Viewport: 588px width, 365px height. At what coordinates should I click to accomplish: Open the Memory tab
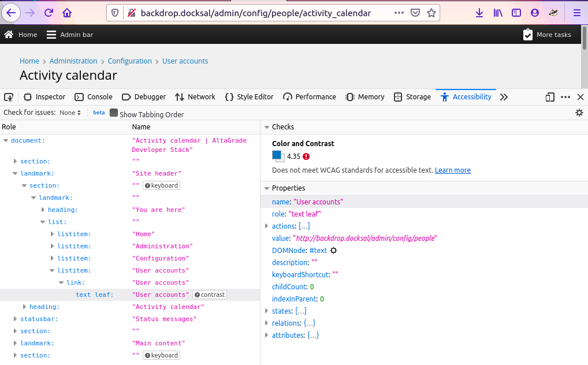365,97
